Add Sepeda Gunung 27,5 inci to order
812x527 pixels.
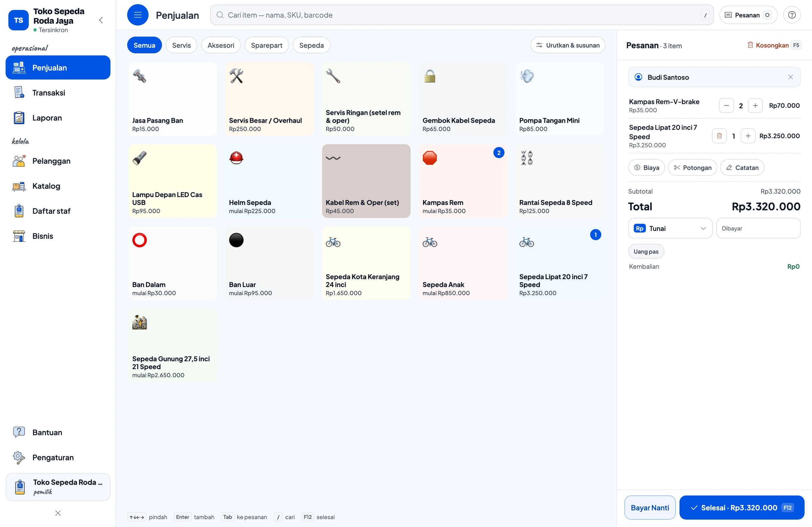coord(173,345)
